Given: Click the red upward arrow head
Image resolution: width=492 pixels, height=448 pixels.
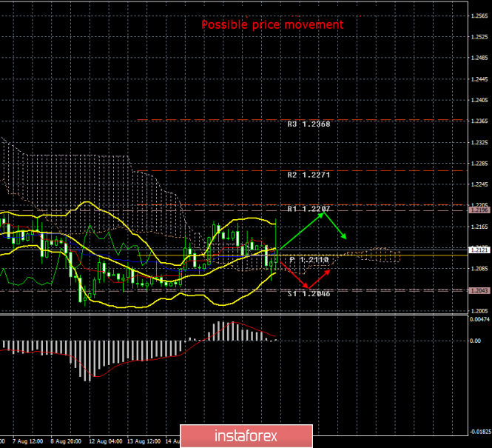Looking at the screenshot, I should point(328,271).
